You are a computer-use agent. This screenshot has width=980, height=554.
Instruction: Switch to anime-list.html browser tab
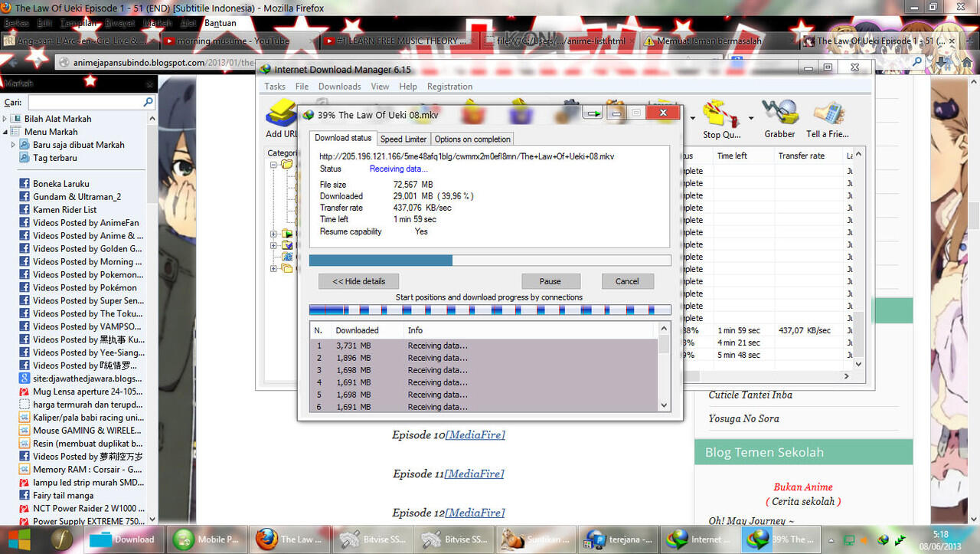click(560, 41)
